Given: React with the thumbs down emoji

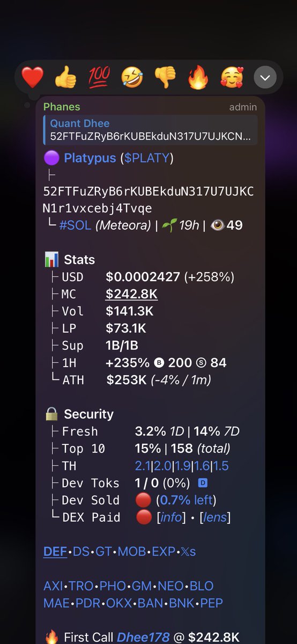Looking at the screenshot, I should pyautogui.click(x=165, y=78).
